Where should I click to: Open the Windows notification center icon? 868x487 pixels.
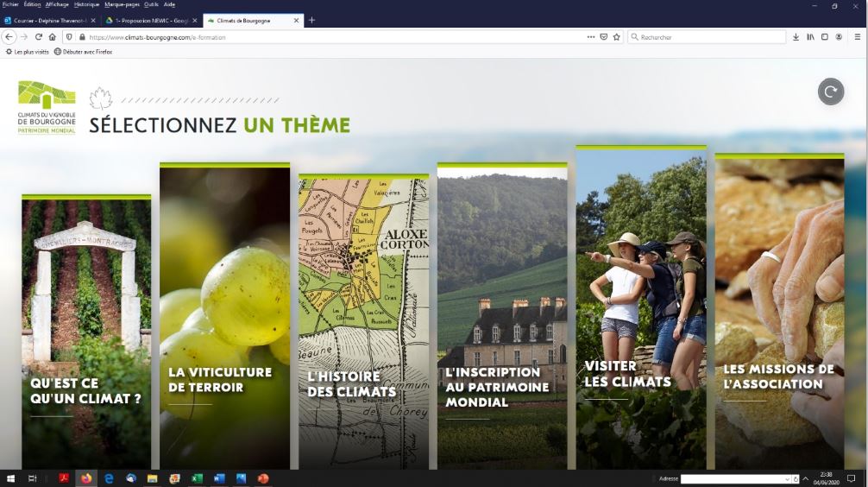point(852,478)
